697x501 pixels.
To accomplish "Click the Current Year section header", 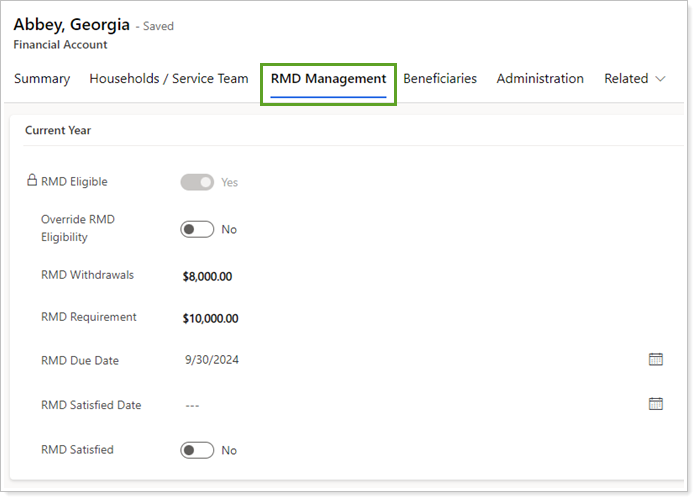I will (58, 131).
